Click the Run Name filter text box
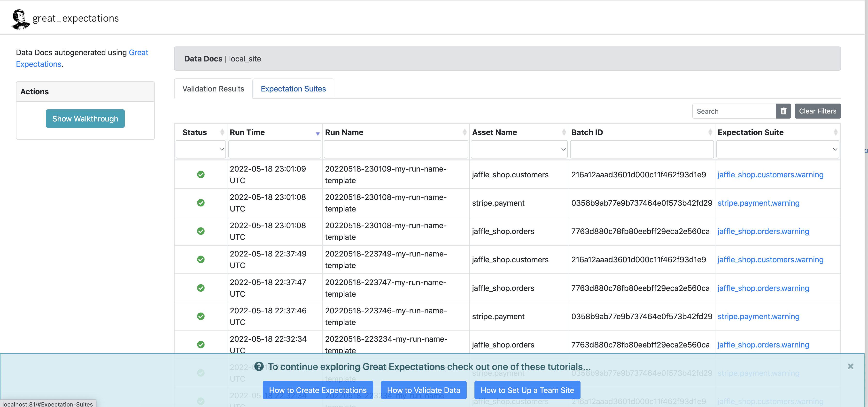Viewport: 868px width, 407px height. 395,150
